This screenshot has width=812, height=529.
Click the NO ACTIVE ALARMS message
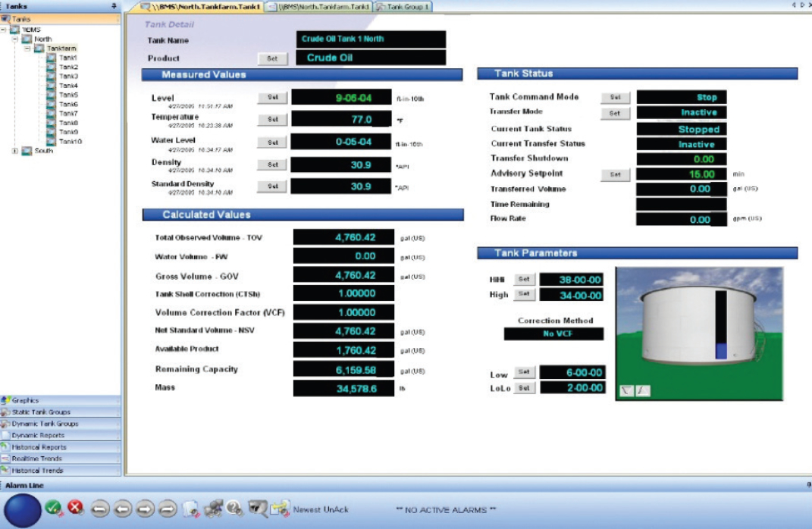(446, 510)
